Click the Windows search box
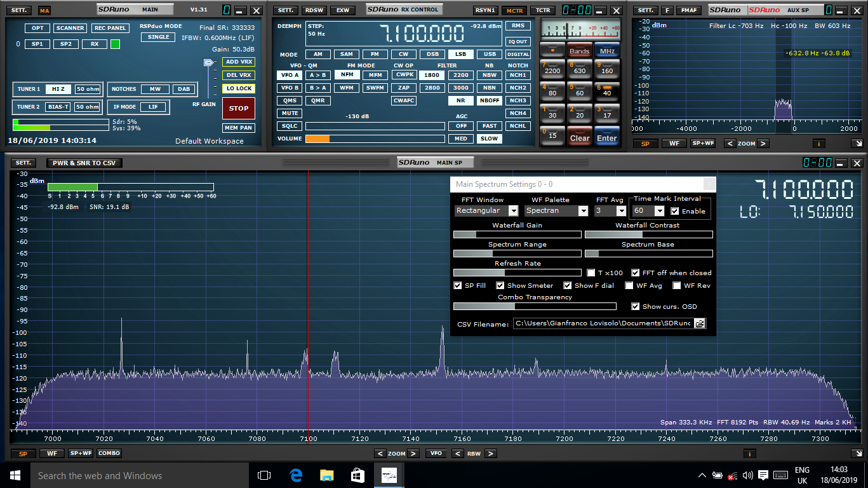The height and width of the screenshot is (488, 868). tap(139, 475)
